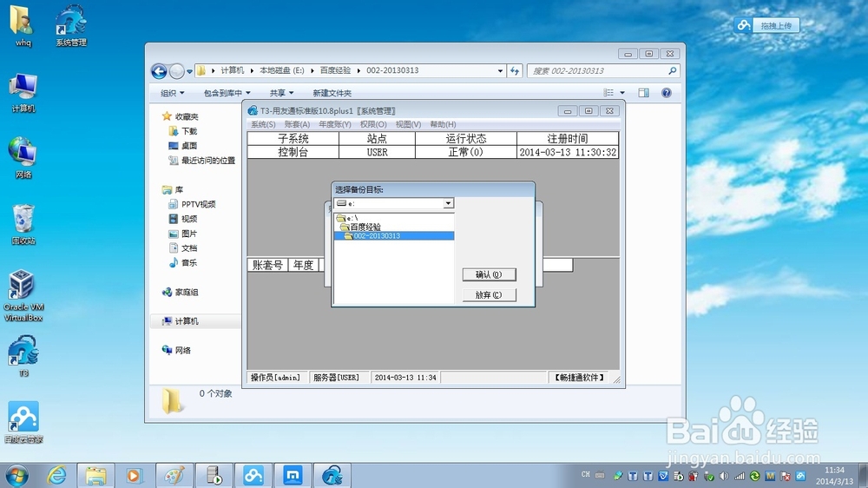Switch to the T3 system management taskbar button
The height and width of the screenshot is (488, 868).
(332, 475)
